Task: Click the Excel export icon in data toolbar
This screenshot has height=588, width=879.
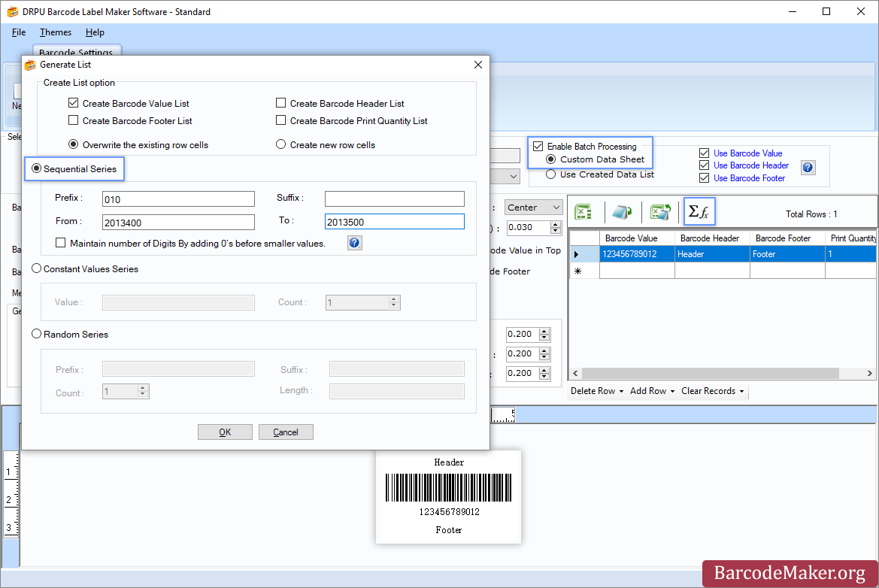Action: [660, 212]
